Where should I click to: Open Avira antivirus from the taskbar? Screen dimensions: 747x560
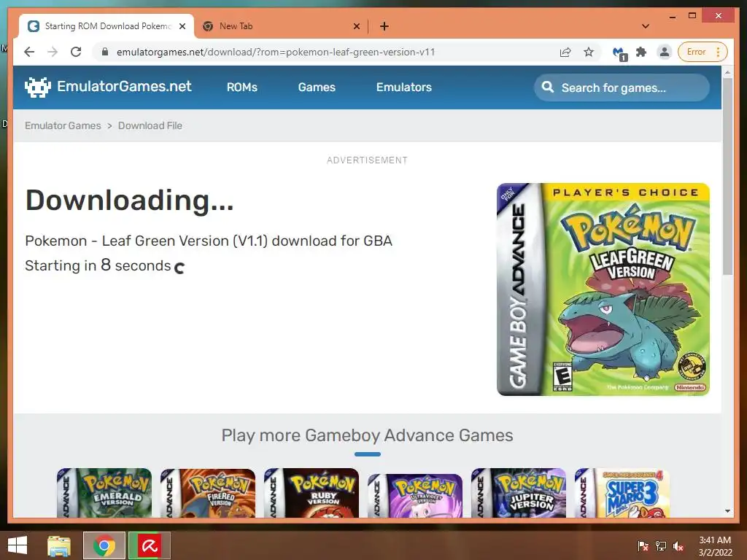coord(150,545)
